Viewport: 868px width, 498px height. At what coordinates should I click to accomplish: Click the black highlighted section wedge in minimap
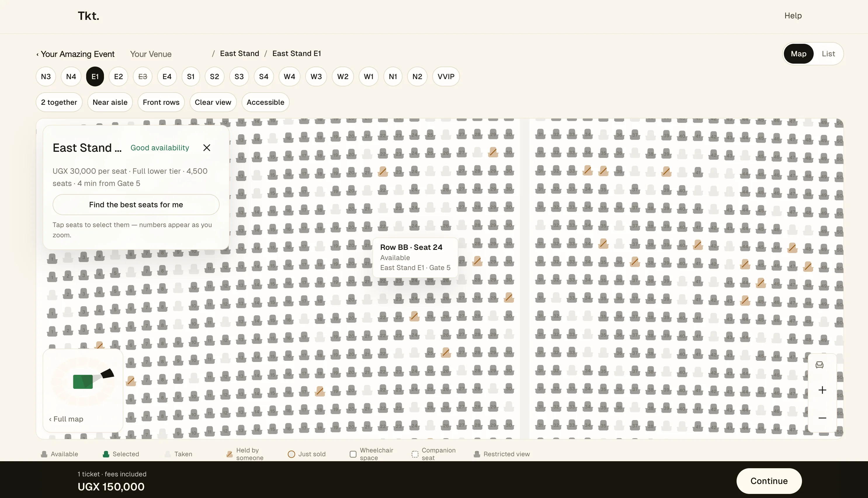pyautogui.click(x=107, y=374)
